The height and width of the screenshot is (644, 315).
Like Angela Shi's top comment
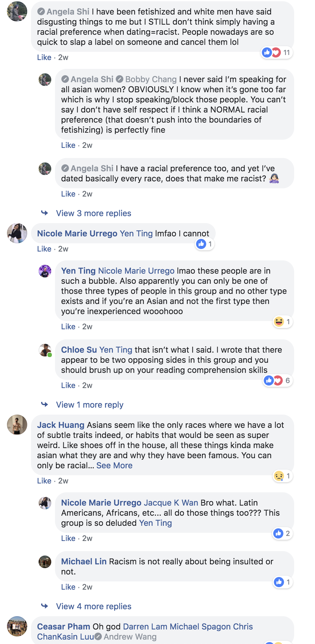tap(44, 58)
